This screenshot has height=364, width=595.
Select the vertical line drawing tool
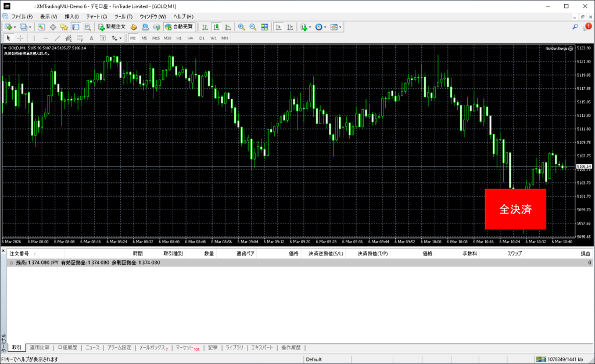[34, 38]
